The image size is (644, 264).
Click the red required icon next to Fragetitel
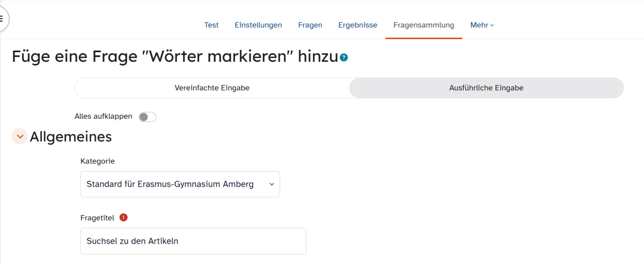pos(123,218)
